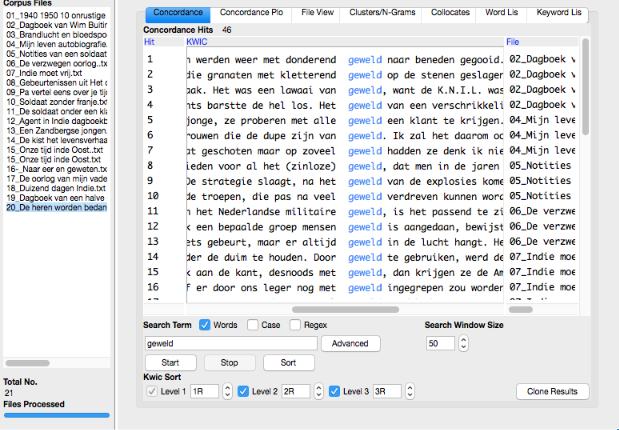Adjust the Level 3 sort stepper

pos(410,391)
